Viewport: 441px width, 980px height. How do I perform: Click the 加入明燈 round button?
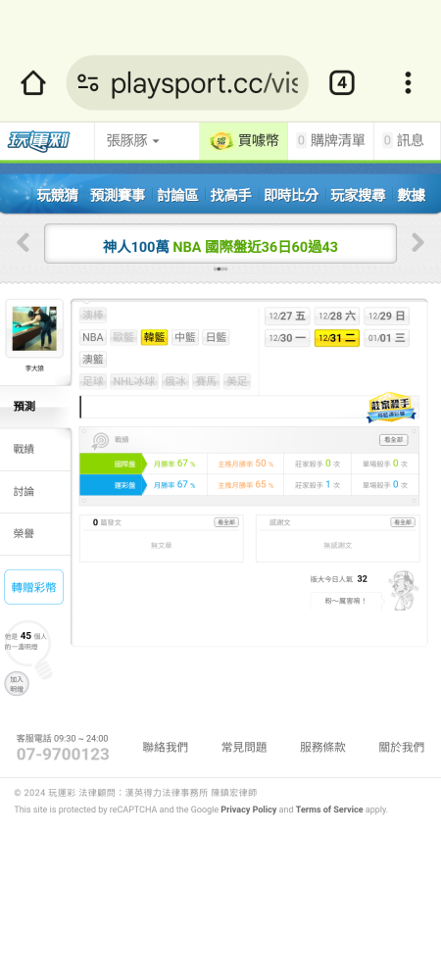[x=17, y=684]
